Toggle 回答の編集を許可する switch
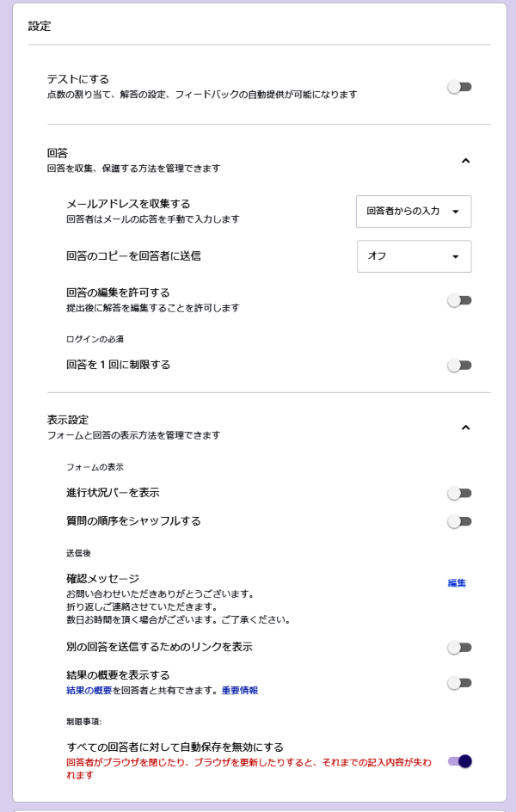Screen dimensions: 516x812 tap(459, 300)
